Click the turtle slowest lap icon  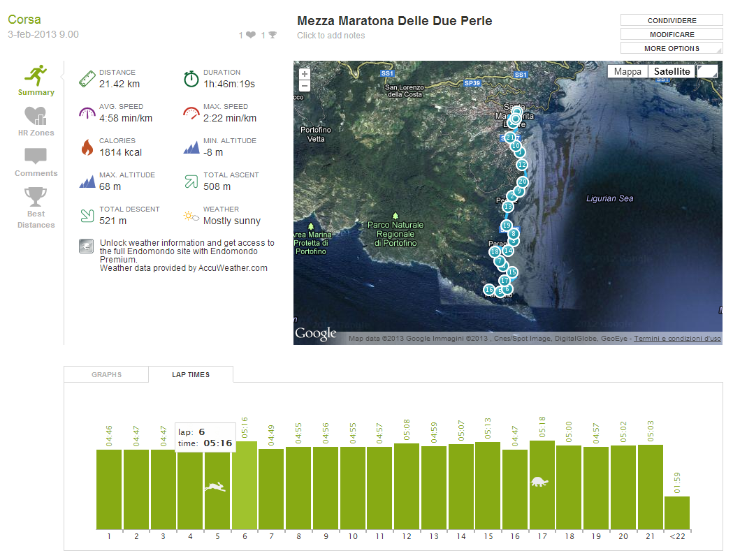click(x=539, y=481)
